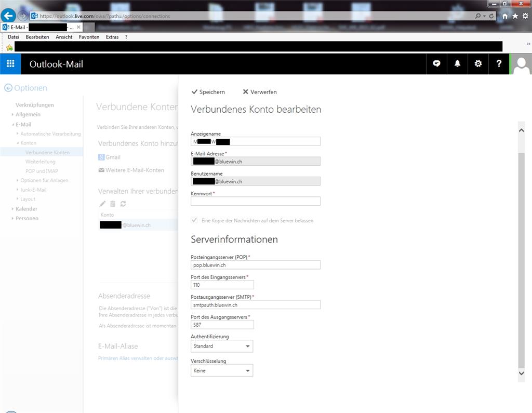Expand the Junk-E-Mail tree node
Image resolution: width=532 pixels, height=413 pixels.
tap(17, 190)
